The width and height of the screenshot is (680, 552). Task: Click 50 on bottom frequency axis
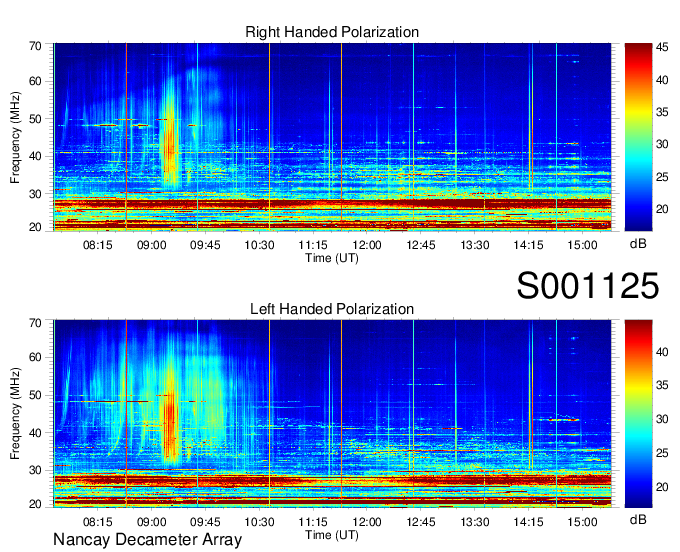click(35, 395)
